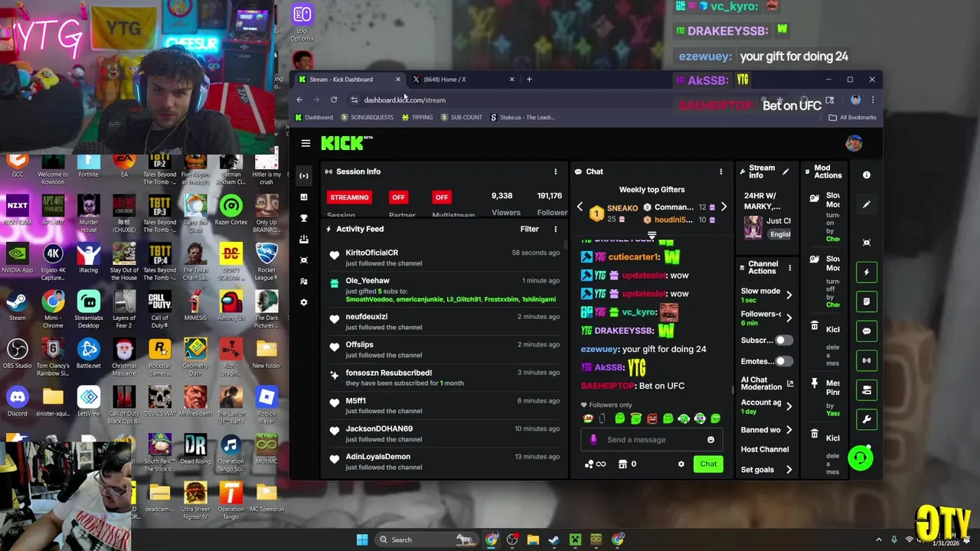Open the Among Us desktop shortcut
This screenshot has height=551, width=980.
230,307
